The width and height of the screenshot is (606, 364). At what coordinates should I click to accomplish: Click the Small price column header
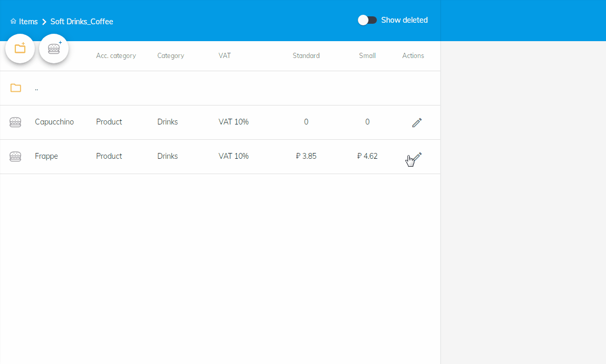pyautogui.click(x=367, y=56)
